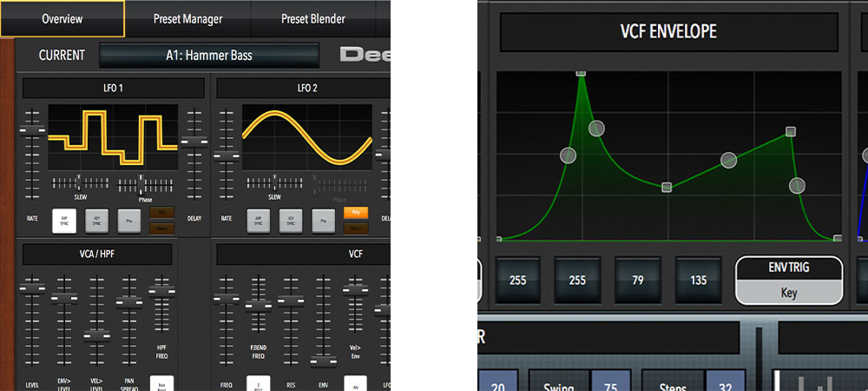Click the envelope value field showing 79
This screenshot has height=391, width=868.
[x=638, y=281]
